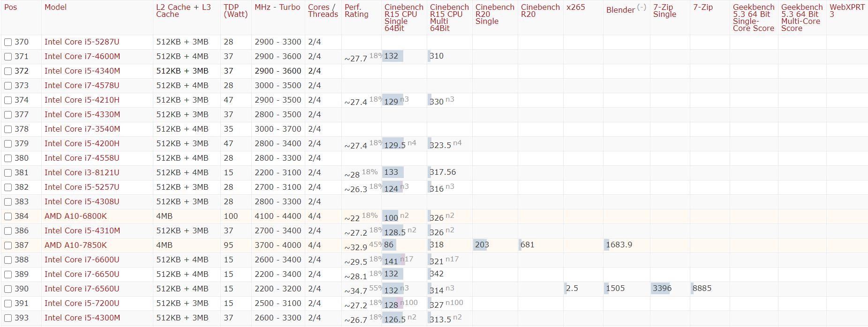Open Intel Core i5-4310M link
The image size is (868, 327).
(x=82, y=230)
